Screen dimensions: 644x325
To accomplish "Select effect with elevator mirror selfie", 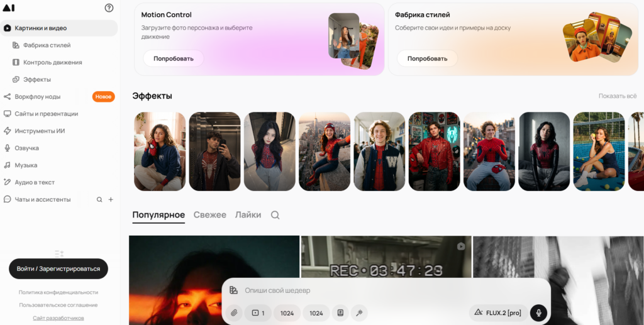I will click(215, 151).
